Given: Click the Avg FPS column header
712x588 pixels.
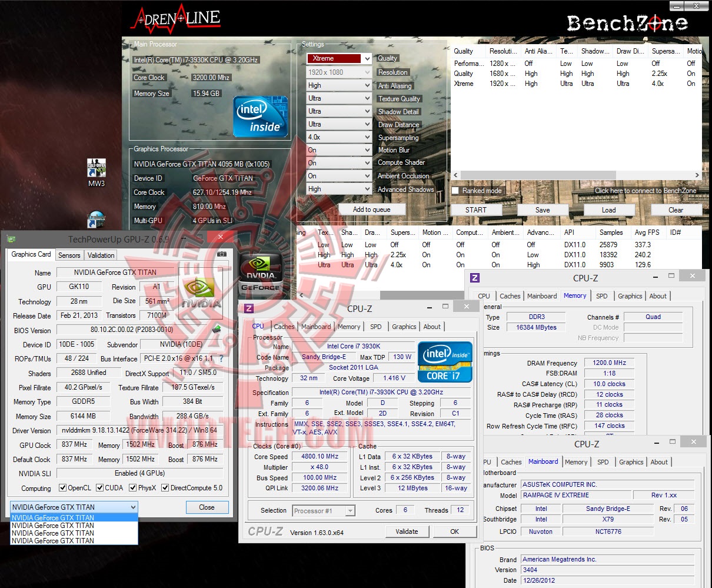Looking at the screenshot, I should (x=647, y=232).
